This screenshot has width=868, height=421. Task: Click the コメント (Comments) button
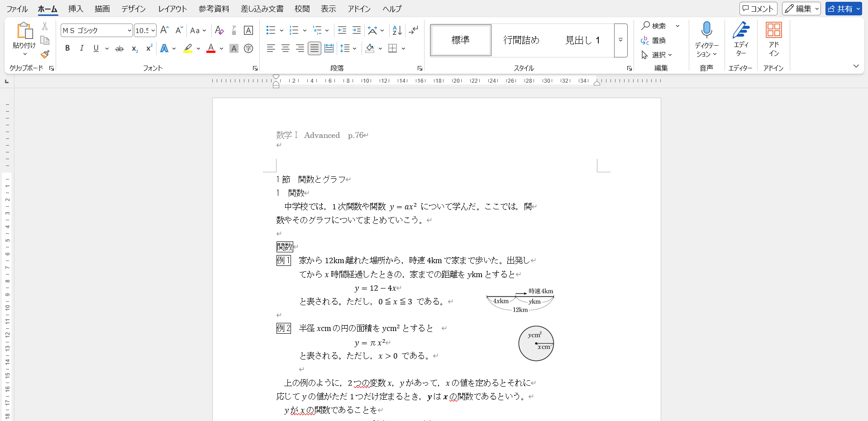coord(758,9)
